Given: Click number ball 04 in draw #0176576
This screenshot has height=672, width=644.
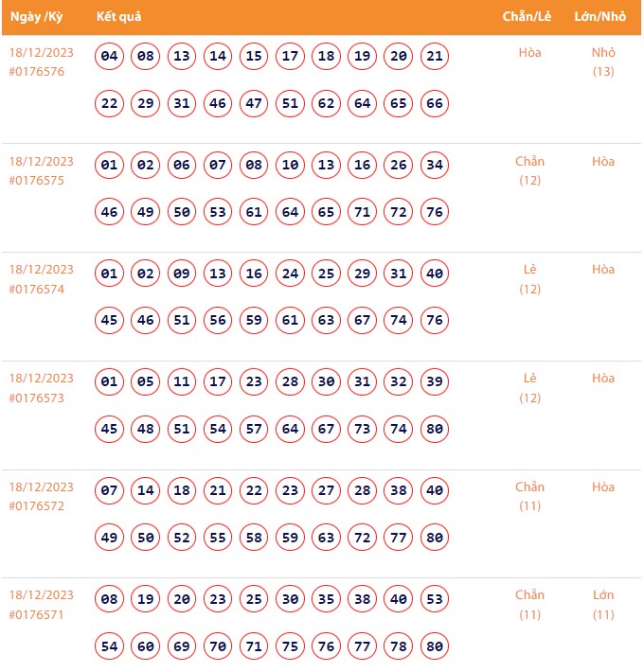Looking at the screenshot, I should pos(110,57).
